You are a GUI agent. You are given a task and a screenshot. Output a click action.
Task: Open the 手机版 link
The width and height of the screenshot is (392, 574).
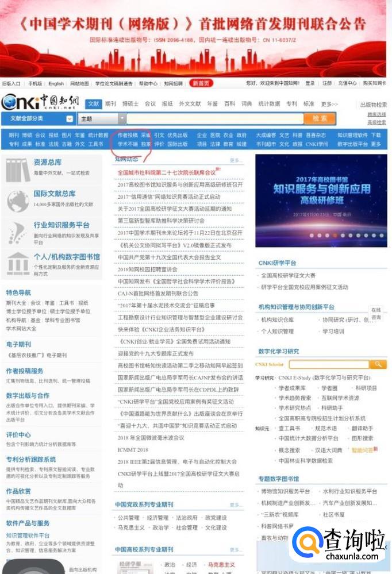[35, 83]
